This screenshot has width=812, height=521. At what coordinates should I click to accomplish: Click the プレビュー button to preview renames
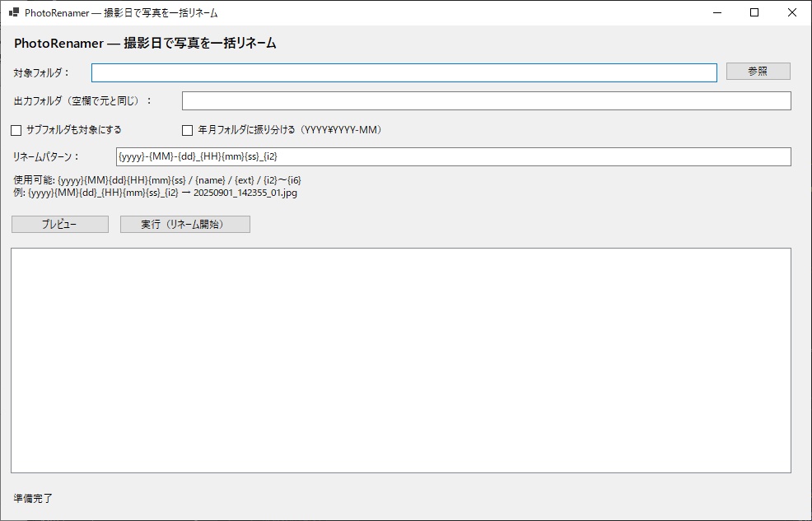pos(58,224)
